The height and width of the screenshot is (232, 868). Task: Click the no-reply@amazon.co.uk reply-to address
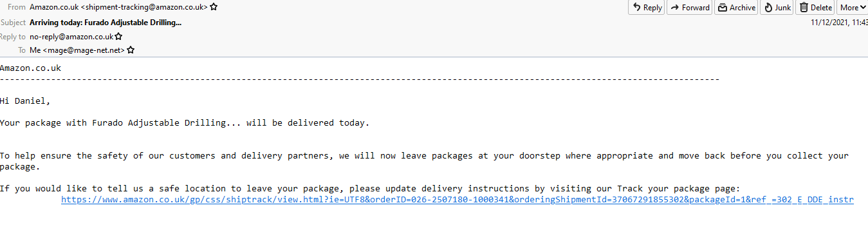[71, 37]
